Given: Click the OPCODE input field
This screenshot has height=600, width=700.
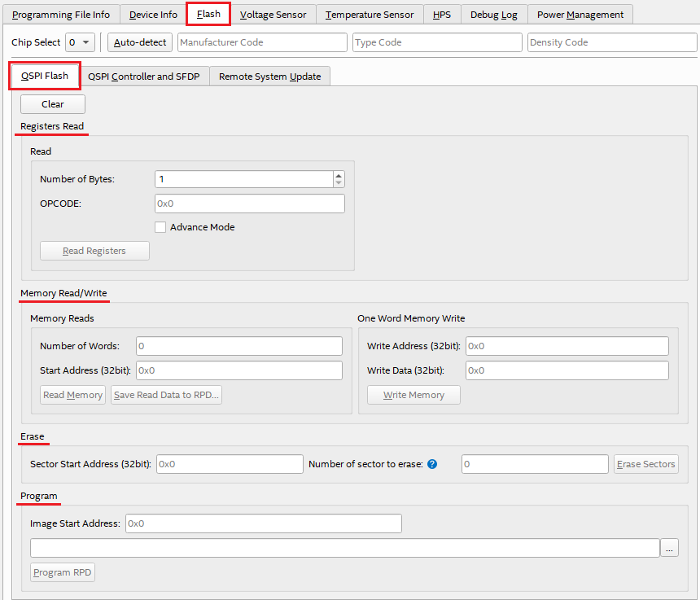Looking at the screenshot, I should (249, 204).
